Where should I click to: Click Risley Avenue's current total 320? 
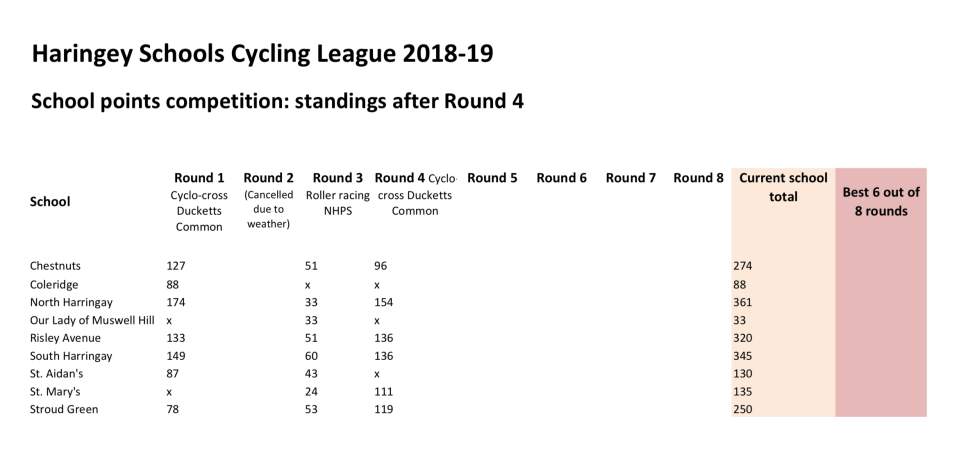click(x=742, y=338)
